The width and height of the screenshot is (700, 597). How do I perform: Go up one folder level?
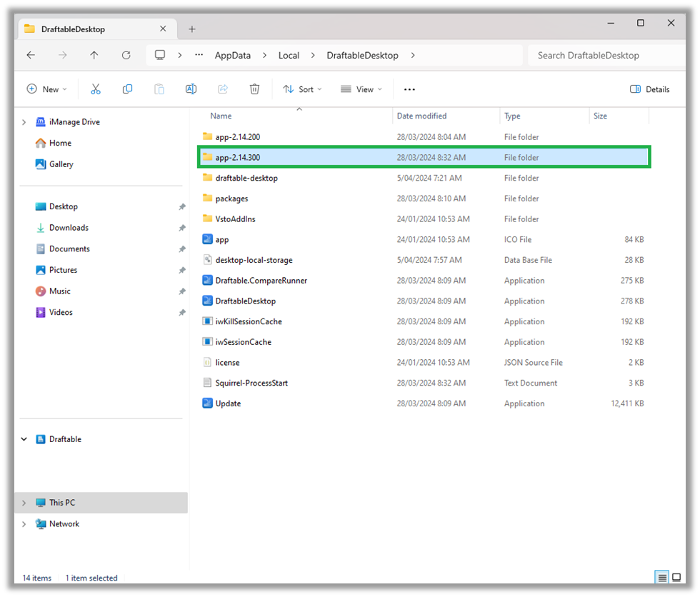(x=94, y=55)
